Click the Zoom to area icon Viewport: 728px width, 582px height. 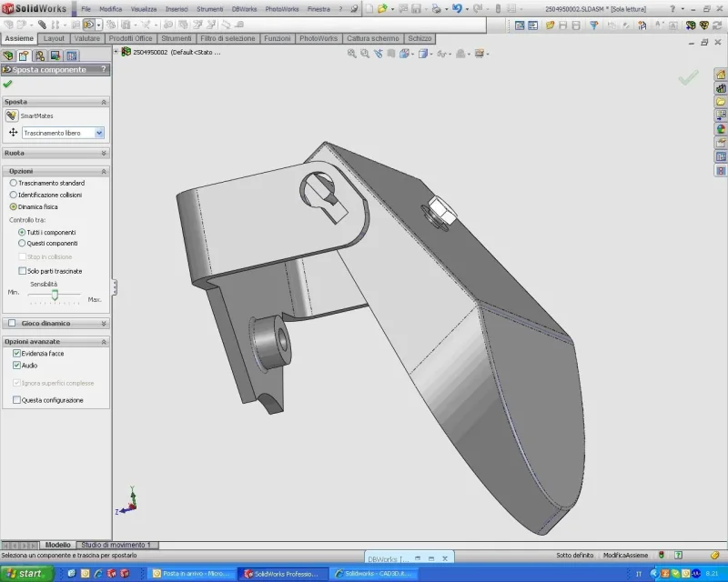365,54
